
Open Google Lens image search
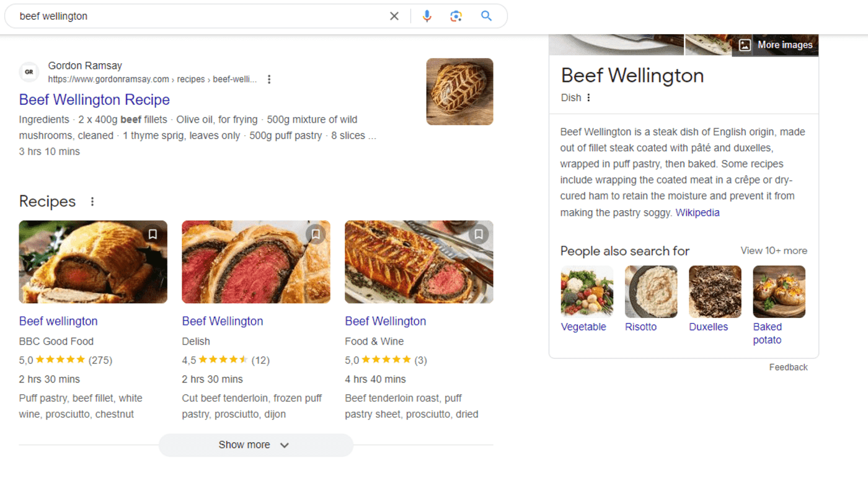coord(456,16)
